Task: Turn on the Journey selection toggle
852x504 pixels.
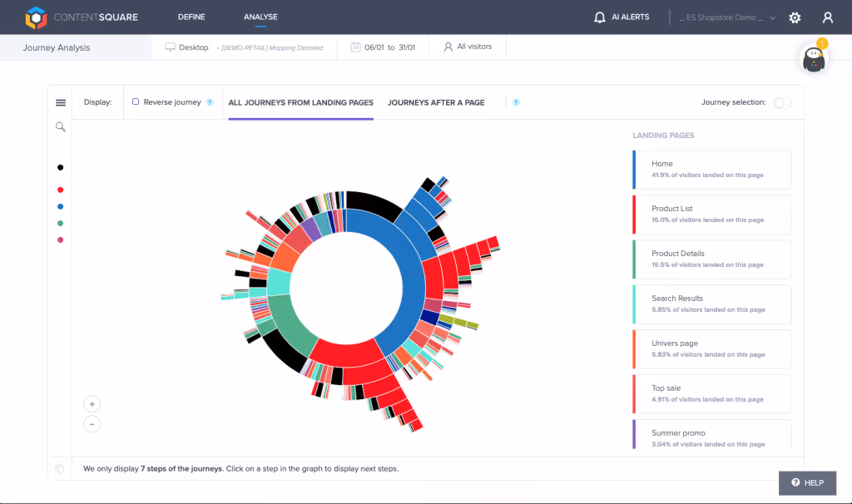Action: click(780, 101)
